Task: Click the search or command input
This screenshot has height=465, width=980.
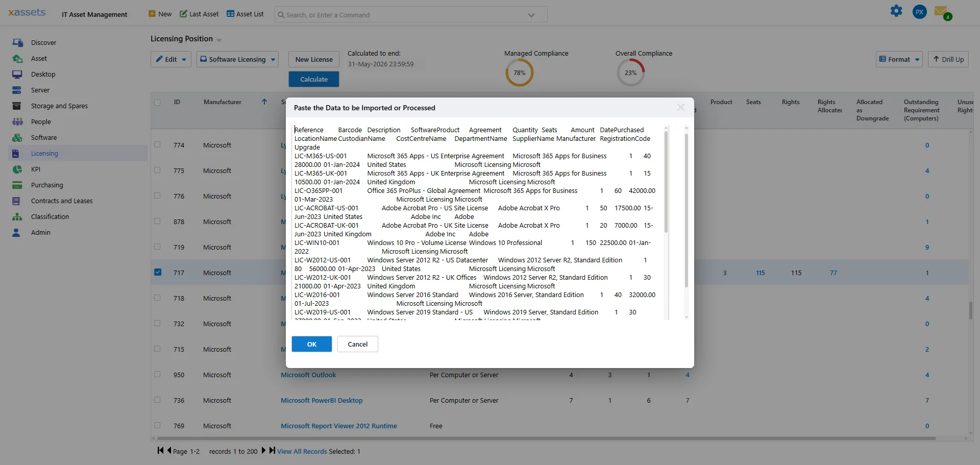Action: point(411,15)
